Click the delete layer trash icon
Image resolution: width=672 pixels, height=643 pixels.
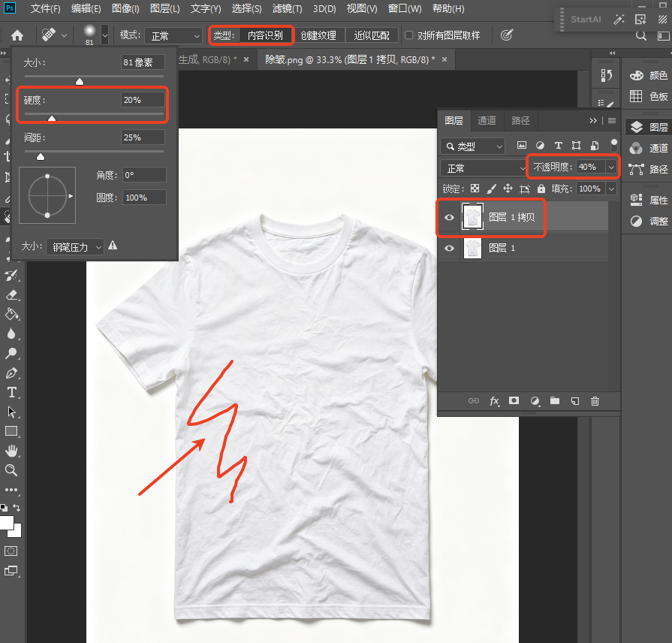(x=595, y=401)
